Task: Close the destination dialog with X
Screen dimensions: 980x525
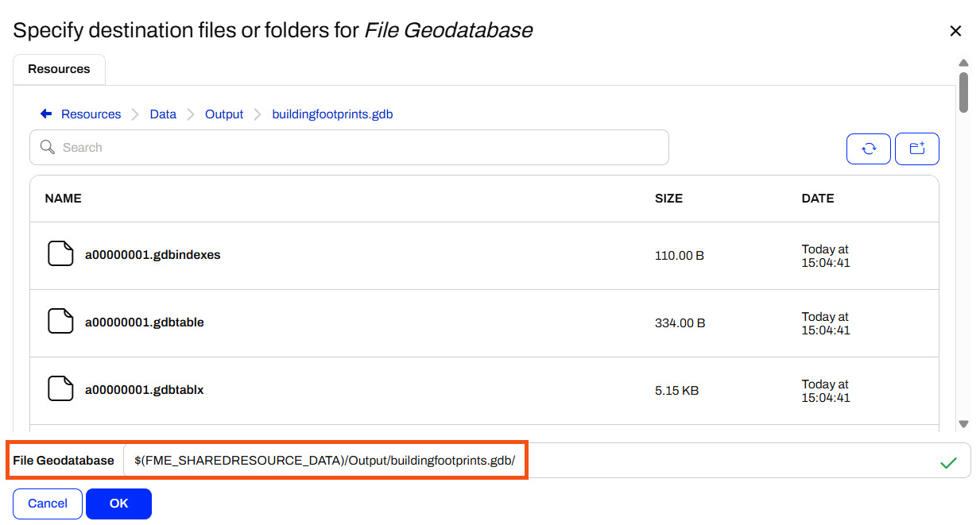Action: (x=955, y=31)
